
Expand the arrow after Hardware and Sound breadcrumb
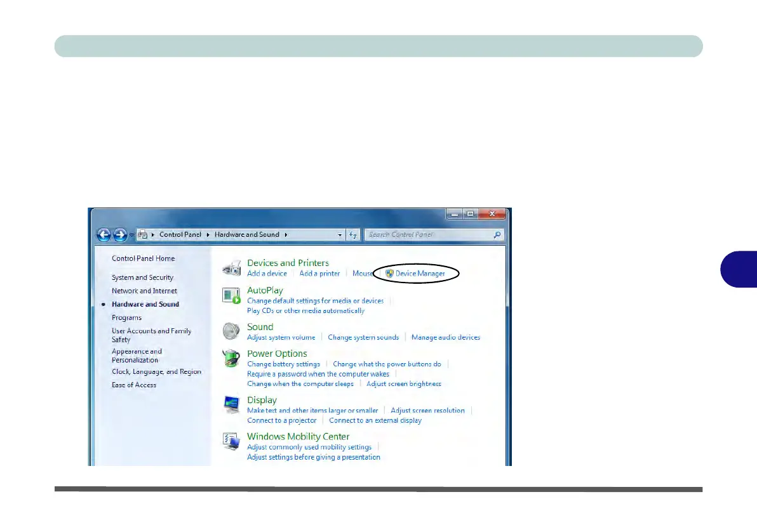click(286, 235)
